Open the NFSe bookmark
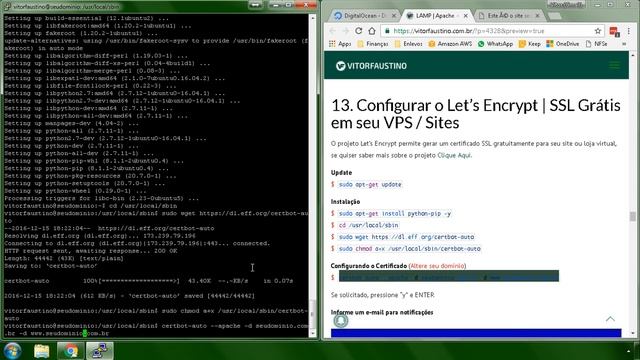The height and width of the screenshot is (360, 640). (596, 44)
